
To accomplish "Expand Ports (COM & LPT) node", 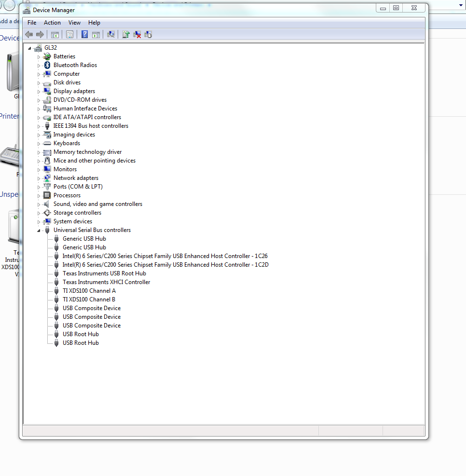I will pyautogui.click(x=39, y=187).
